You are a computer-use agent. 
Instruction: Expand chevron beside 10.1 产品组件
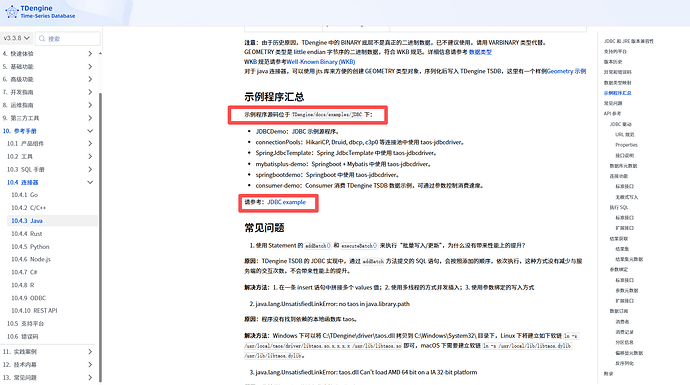90,143
